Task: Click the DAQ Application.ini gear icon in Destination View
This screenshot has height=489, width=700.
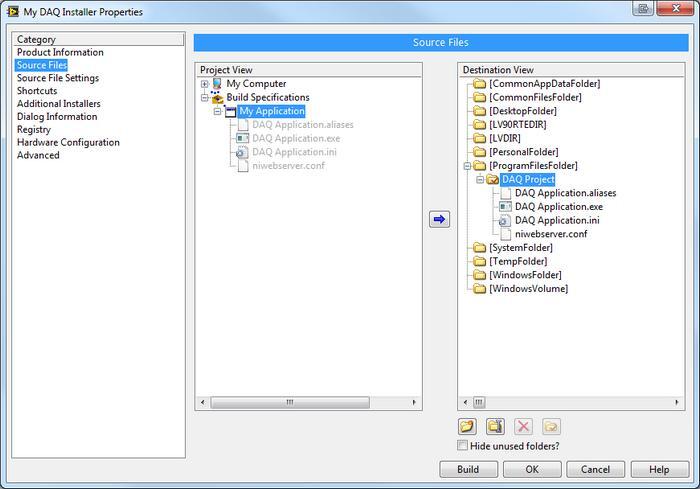Action: [x=505, y=221]
